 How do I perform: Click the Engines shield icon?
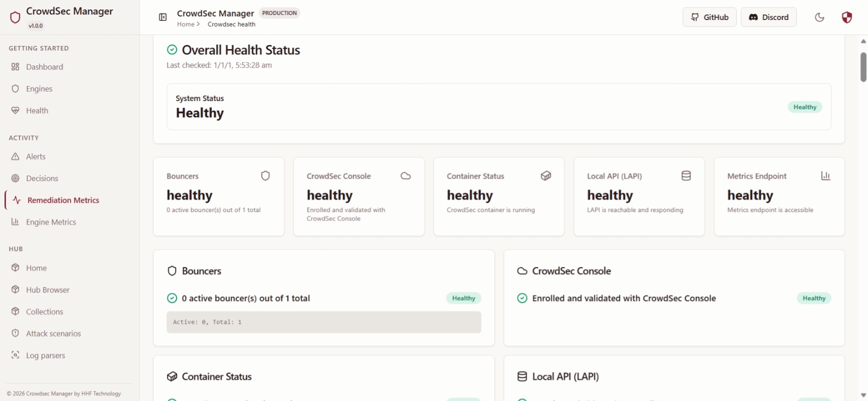point(16,89)
